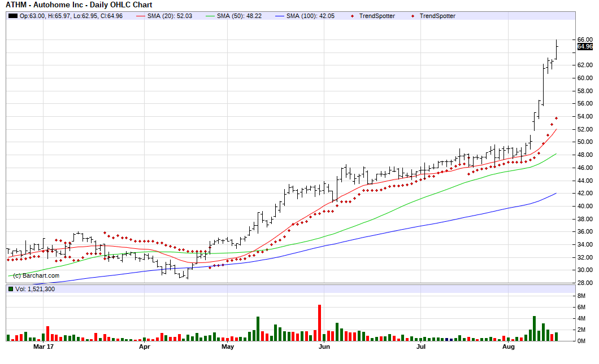Select the SMA (100): 42.05 legend label

(310, 16)
